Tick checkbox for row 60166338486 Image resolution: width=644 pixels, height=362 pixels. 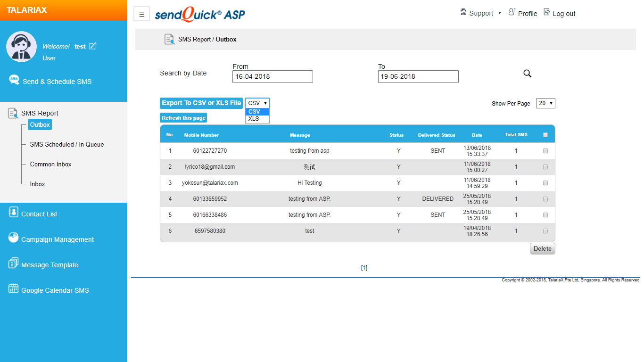click(545, 215)
